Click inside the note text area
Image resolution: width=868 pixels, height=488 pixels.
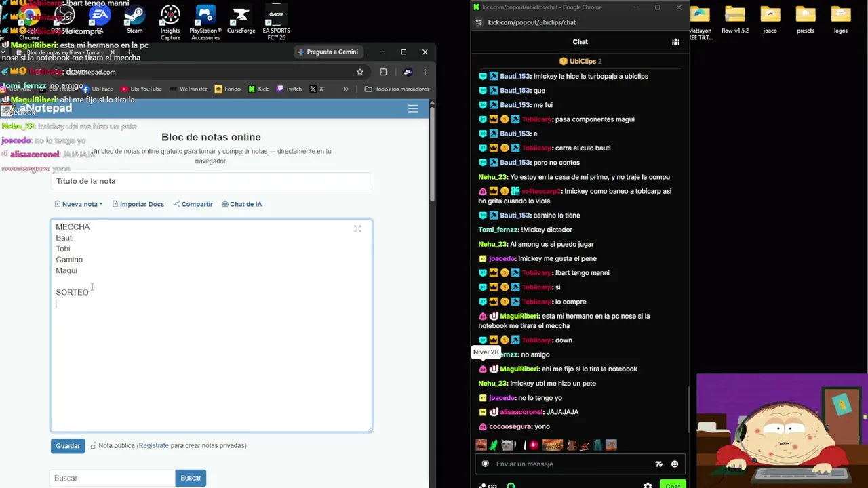click(x=211, y=325)
